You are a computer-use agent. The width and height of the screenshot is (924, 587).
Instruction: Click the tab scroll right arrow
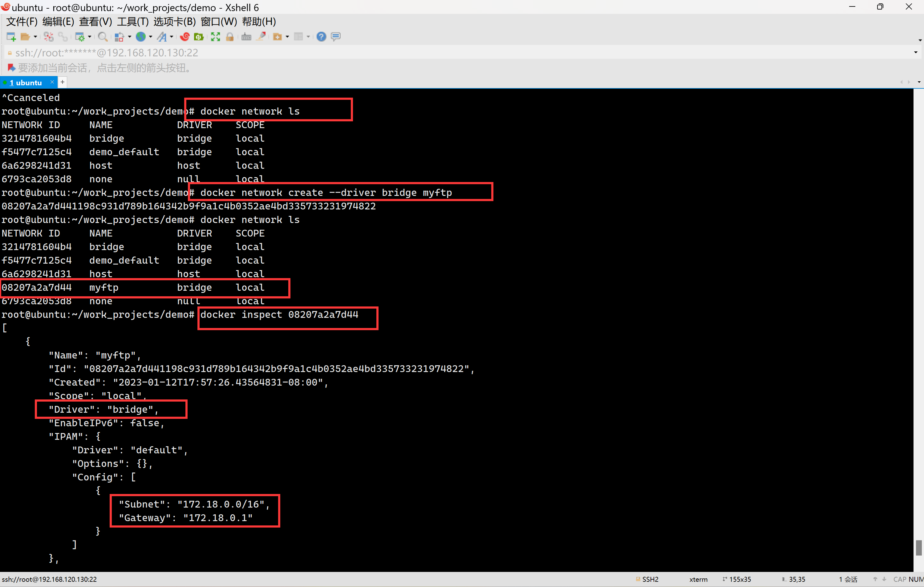click(909, 82)
